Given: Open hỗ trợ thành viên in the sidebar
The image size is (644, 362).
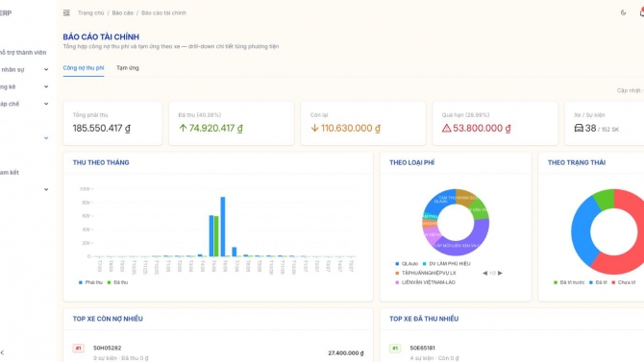Looking at the screenshot, I should (x=23, y=53).
